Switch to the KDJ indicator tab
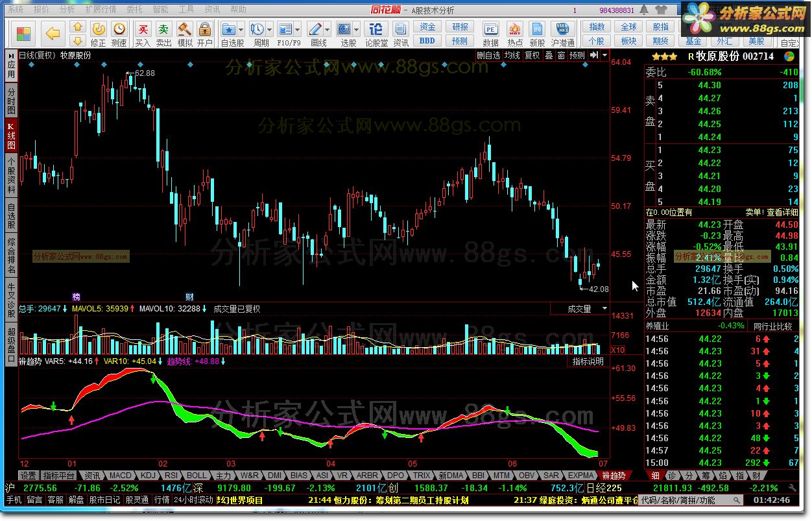 pyautogui.click(x=148, y=476)
